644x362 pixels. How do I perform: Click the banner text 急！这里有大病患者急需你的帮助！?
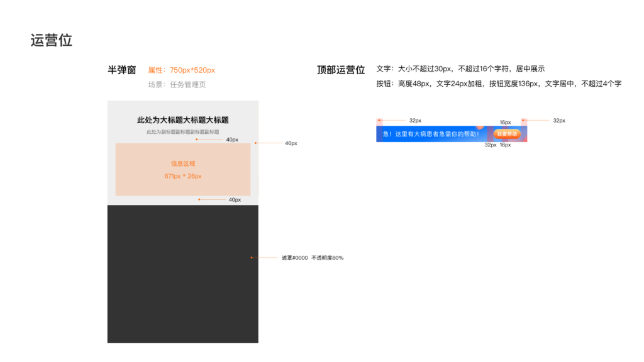pos(431,134)
